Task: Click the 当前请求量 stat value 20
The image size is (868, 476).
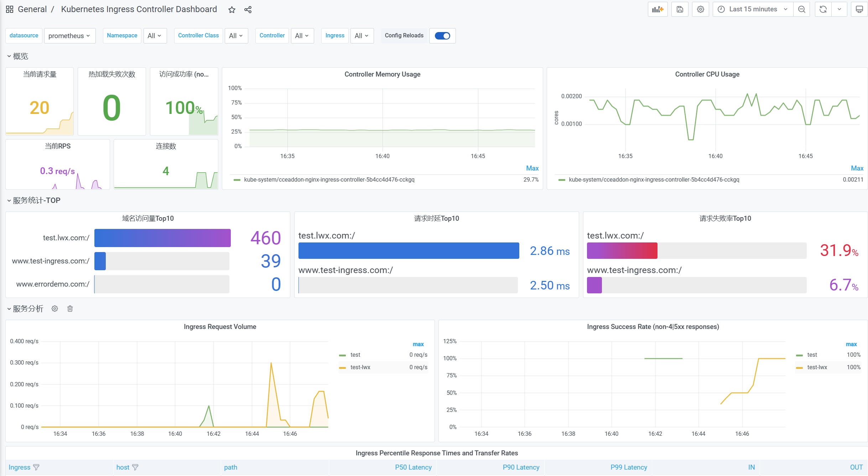Action: (x=39, y=108)
